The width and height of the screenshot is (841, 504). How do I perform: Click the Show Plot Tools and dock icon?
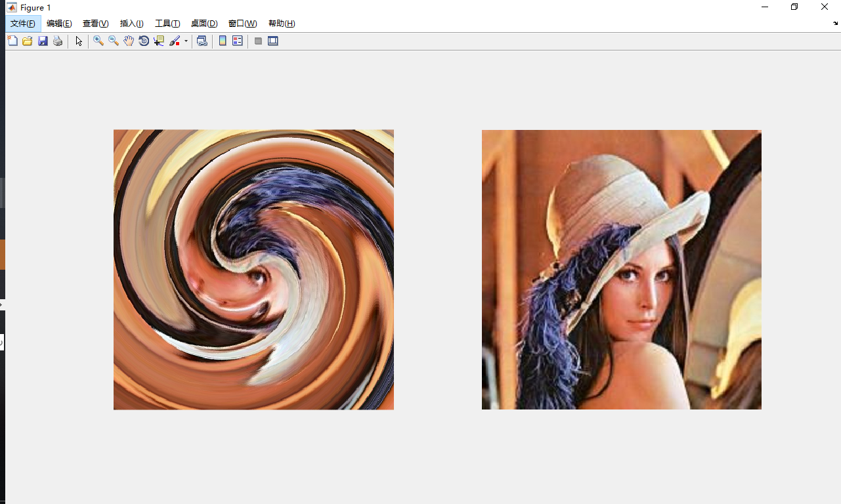(273, 41)
